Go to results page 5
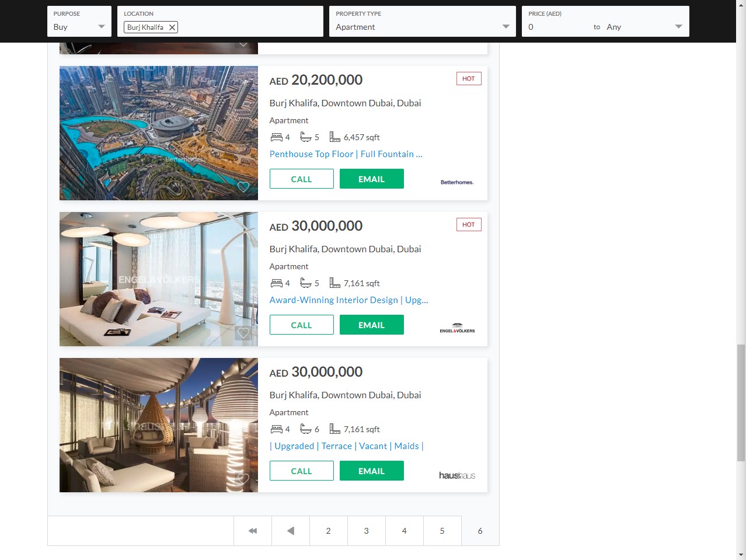The height and width of the screenshot is (560, 746). pos(442,531)
